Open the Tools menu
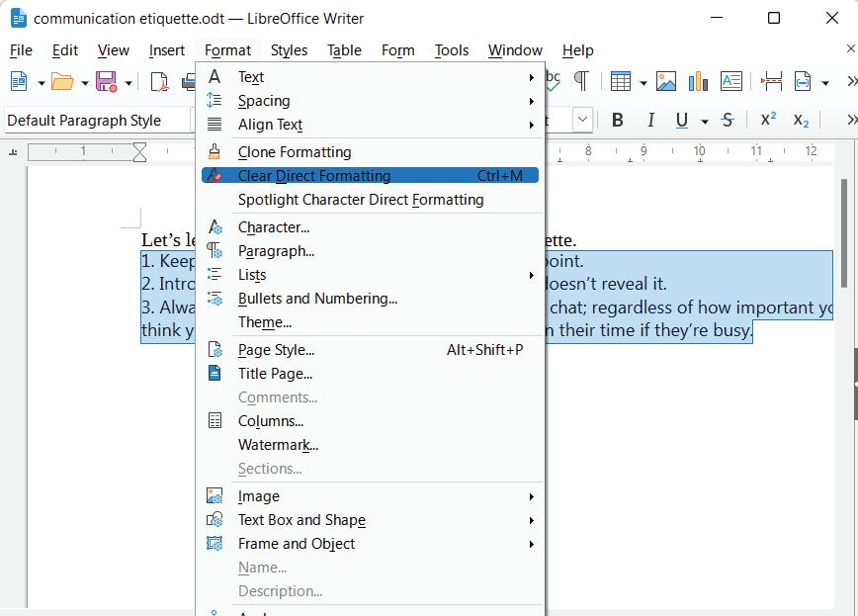The image size is (858, 616). 452,50
